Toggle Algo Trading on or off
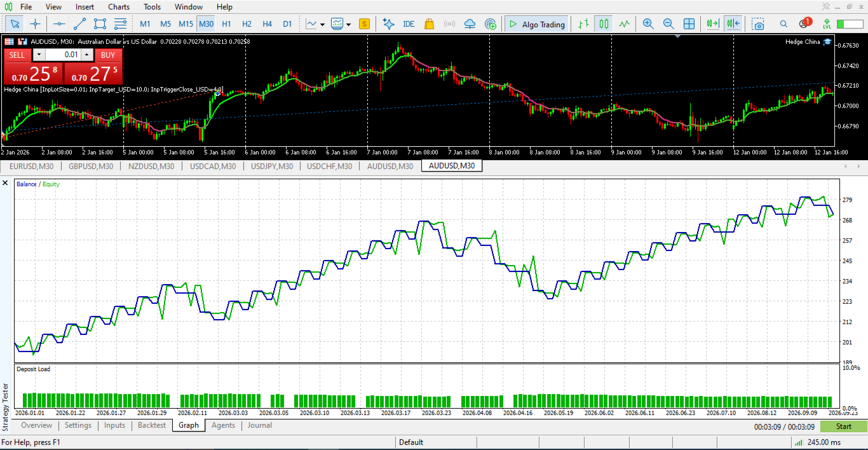 tap(537, 24)
